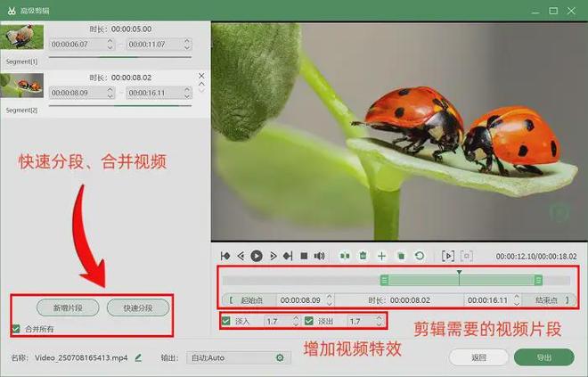Click the green copy segment icon
The height and width of the screenshot is (377, 588).
click(401, 256)
